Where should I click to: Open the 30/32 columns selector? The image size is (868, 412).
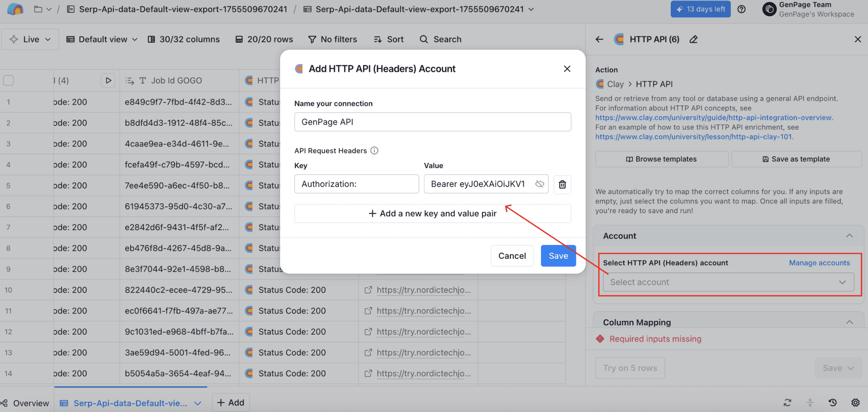pyautogui.click(x=184, y=39)
